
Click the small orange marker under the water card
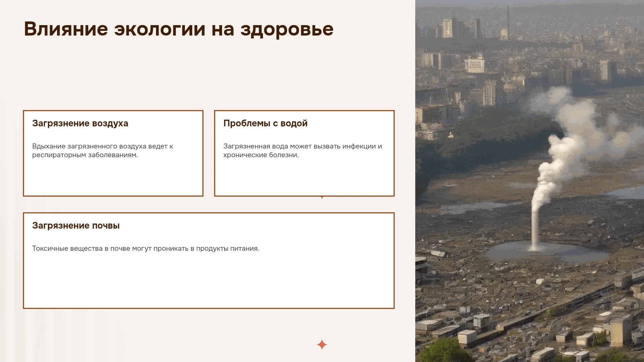click(x=322, y=198)
